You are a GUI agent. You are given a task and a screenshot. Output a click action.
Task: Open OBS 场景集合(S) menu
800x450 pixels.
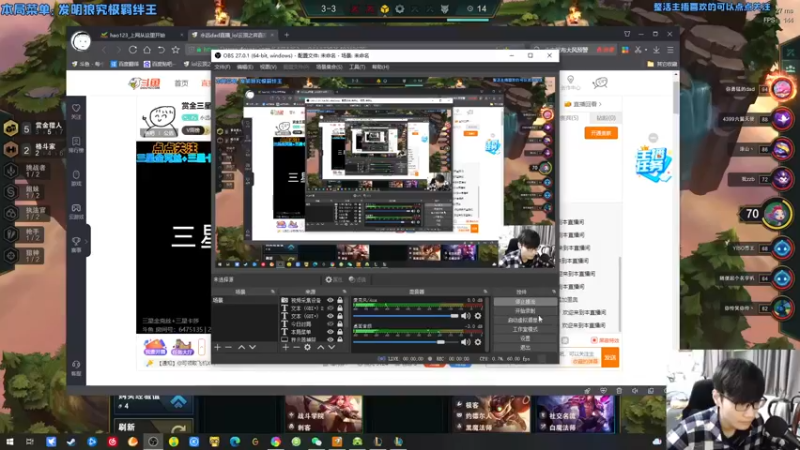click(329, 67)
